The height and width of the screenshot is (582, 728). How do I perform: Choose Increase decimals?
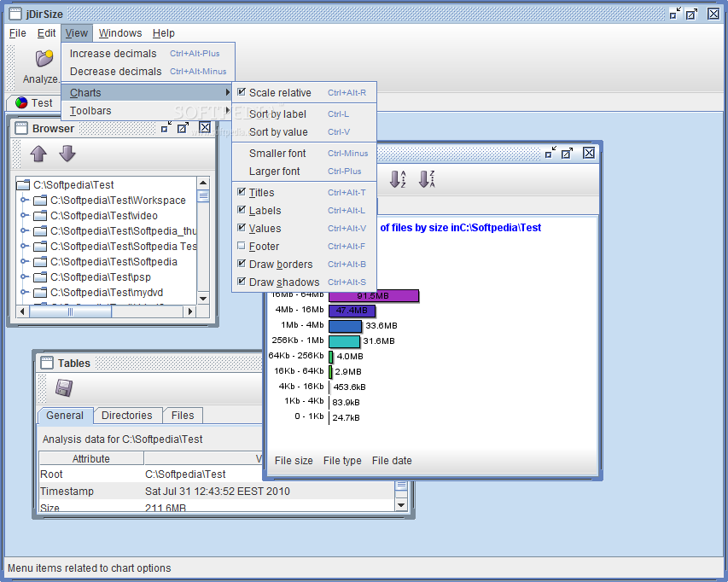149,54
